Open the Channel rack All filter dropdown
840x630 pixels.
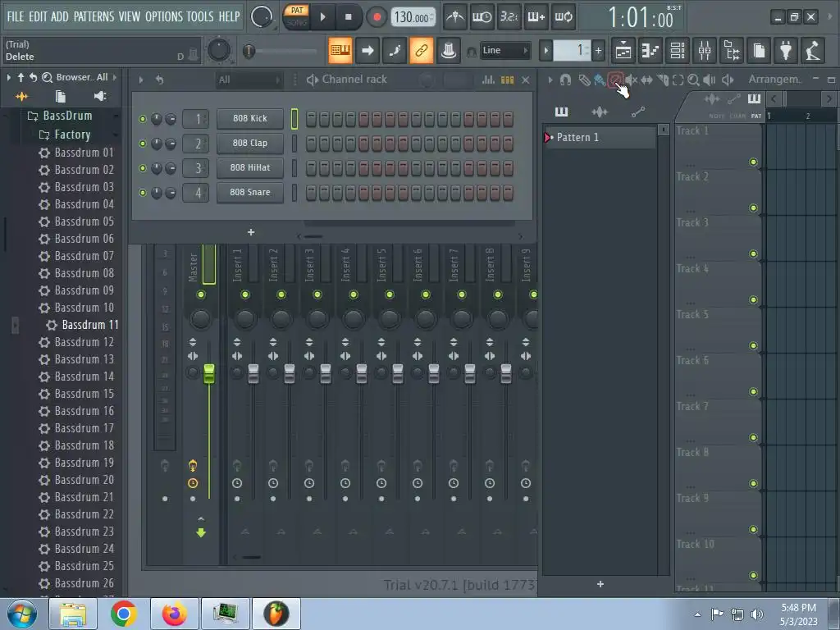(249, 80)
